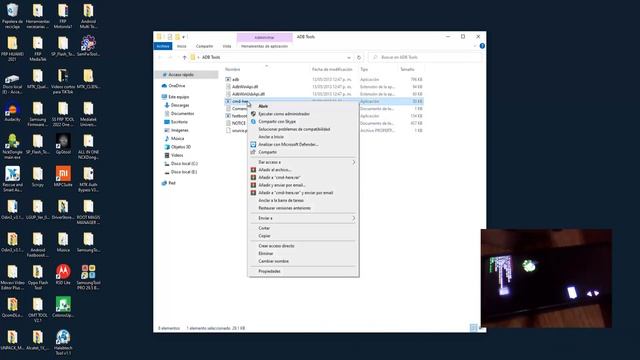The image size is (640, 360).
Task: Choose Crear acceso directo
Action: tap(303, 246)
